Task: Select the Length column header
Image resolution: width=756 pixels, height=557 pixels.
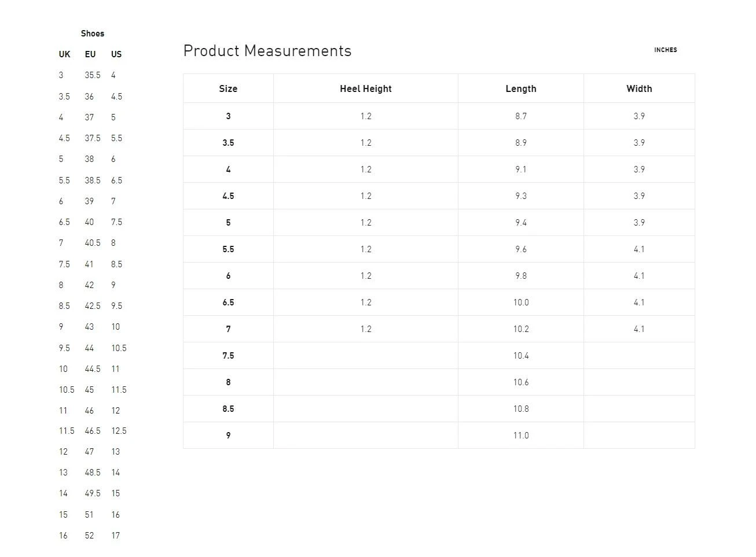Action: pyautogui.click(x=520, y=88)
